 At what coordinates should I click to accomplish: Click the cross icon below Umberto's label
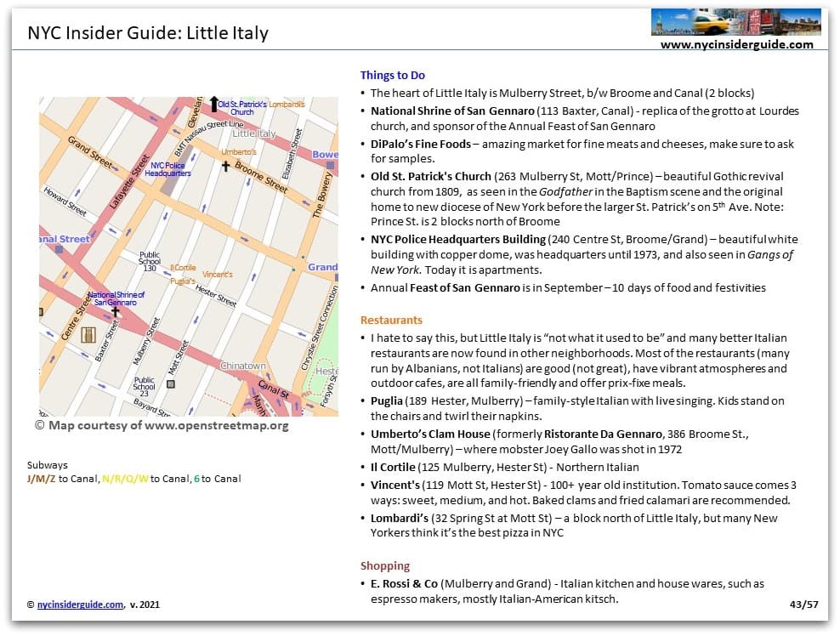point(225,166)
